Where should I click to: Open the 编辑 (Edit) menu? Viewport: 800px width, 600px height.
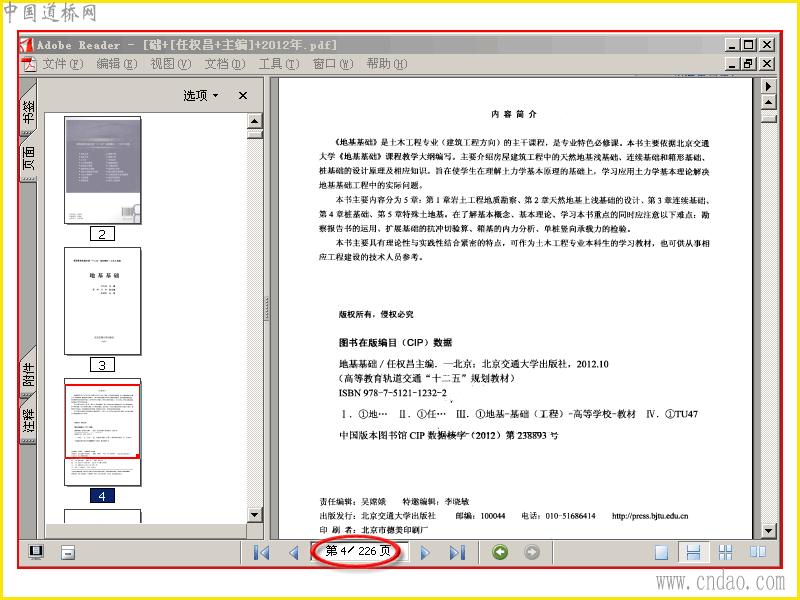[117, 64]
